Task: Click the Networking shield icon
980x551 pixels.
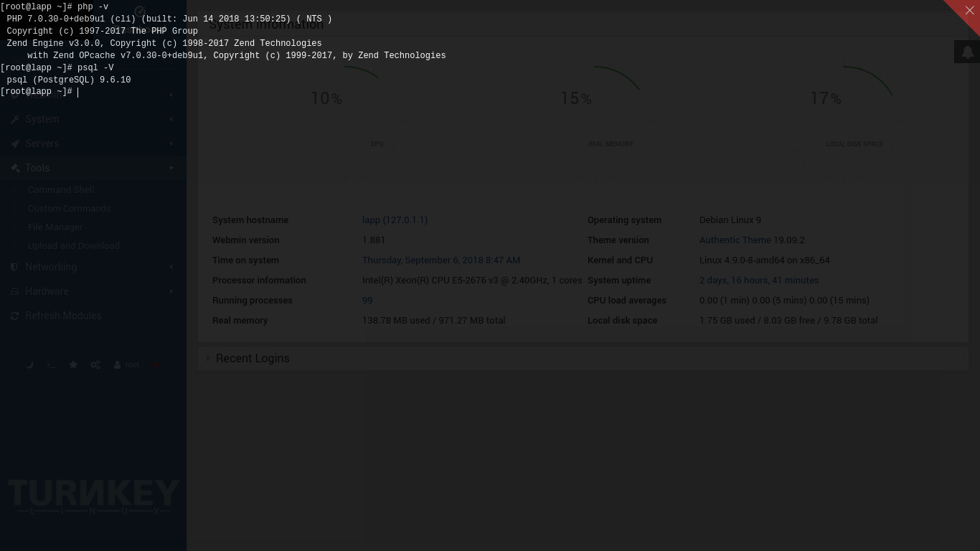Action: (x=14, y=267)
